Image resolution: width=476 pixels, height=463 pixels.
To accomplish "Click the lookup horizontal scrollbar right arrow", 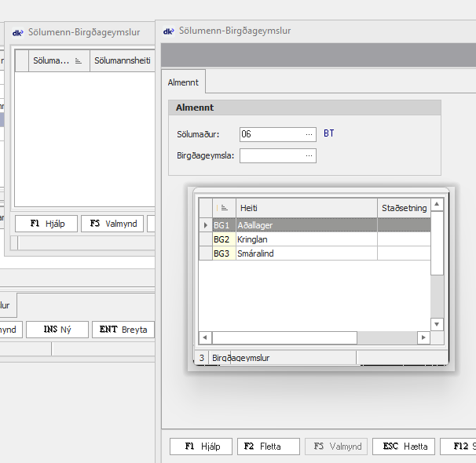I will click(x=423, y=337).
